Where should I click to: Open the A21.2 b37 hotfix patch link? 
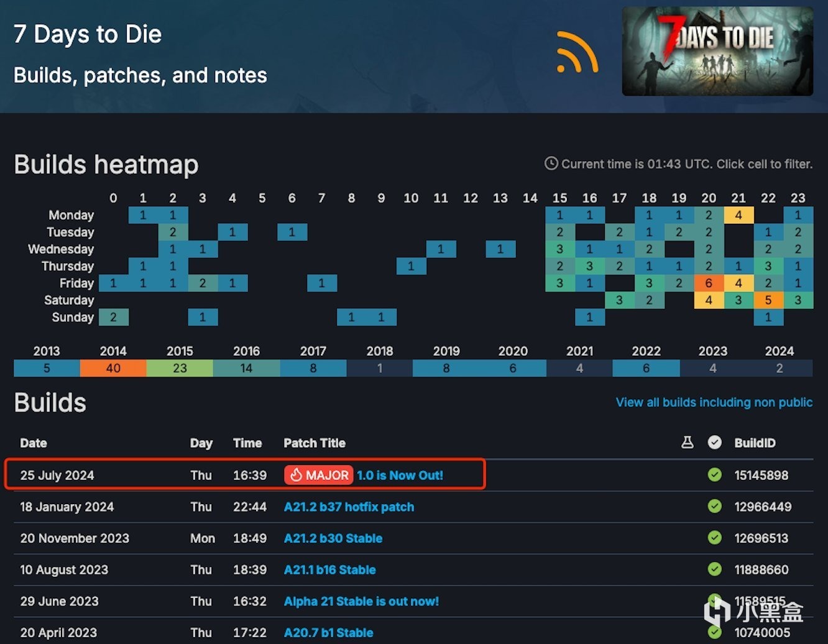(x=349, y=507)
